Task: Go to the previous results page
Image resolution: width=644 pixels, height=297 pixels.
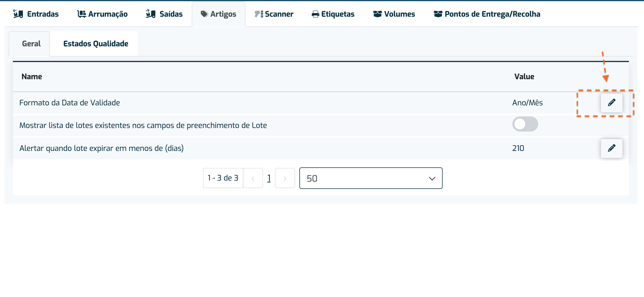Action: tap(253, 178)
